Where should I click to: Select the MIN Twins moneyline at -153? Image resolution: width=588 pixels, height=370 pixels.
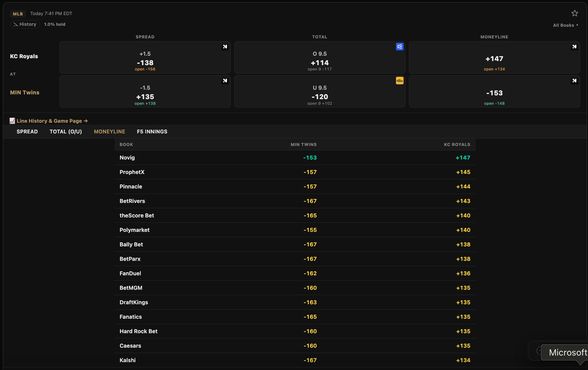(495, 92)
